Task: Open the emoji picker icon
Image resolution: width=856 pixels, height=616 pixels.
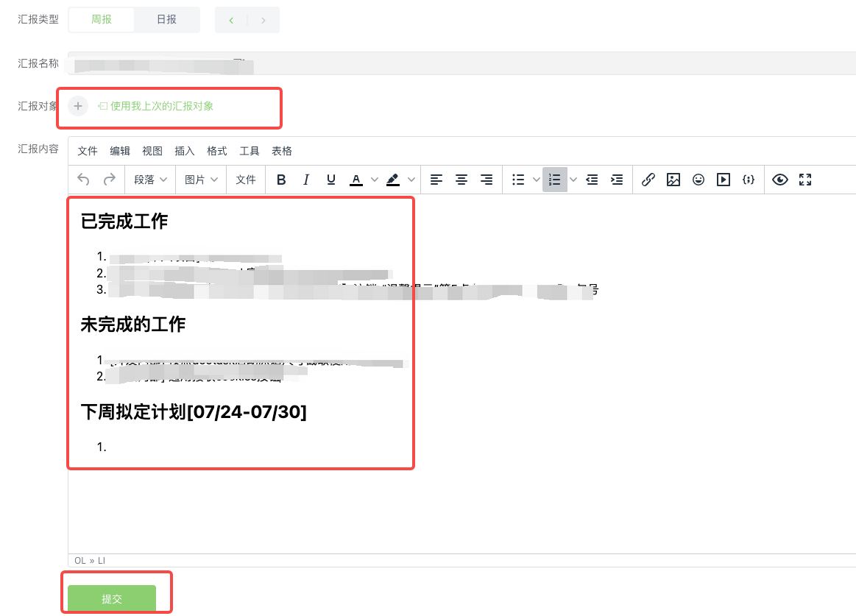Action: click(698, 179)
